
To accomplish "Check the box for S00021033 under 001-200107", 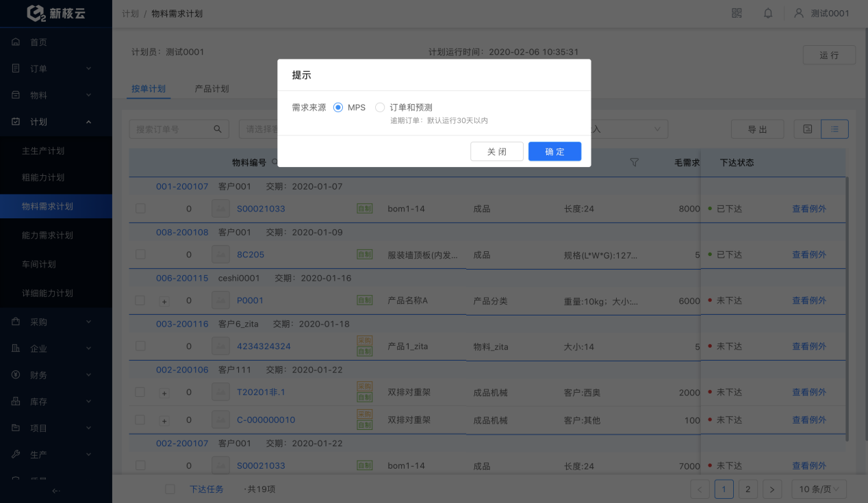I will click(x=140, y=209).
